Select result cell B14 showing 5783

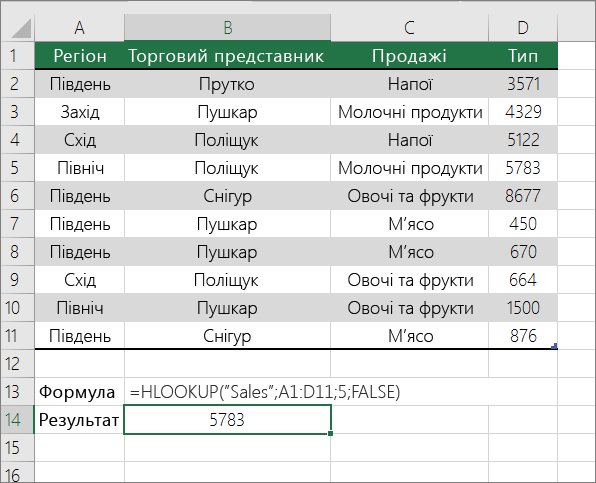point(227,420)
